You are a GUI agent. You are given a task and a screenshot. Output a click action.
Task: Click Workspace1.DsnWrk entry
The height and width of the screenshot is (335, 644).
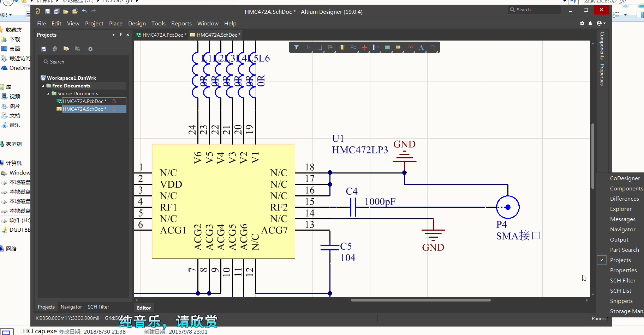[x=71, y=78]
